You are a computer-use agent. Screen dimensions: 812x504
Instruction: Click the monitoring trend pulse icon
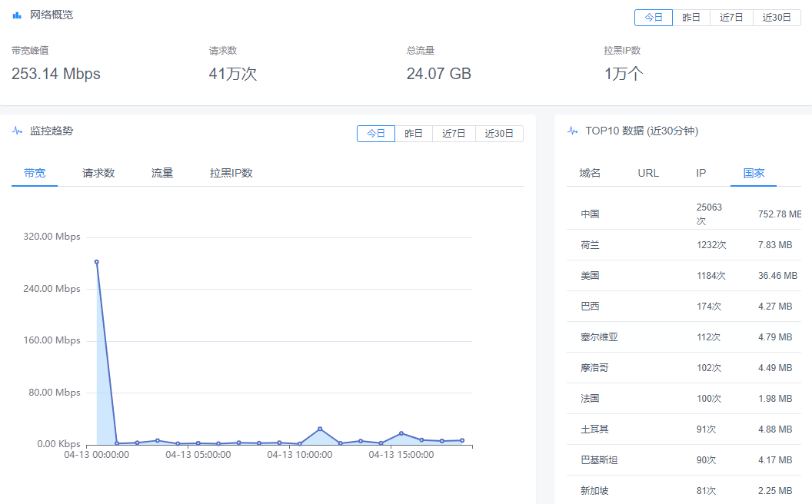[x=17, y=131]
